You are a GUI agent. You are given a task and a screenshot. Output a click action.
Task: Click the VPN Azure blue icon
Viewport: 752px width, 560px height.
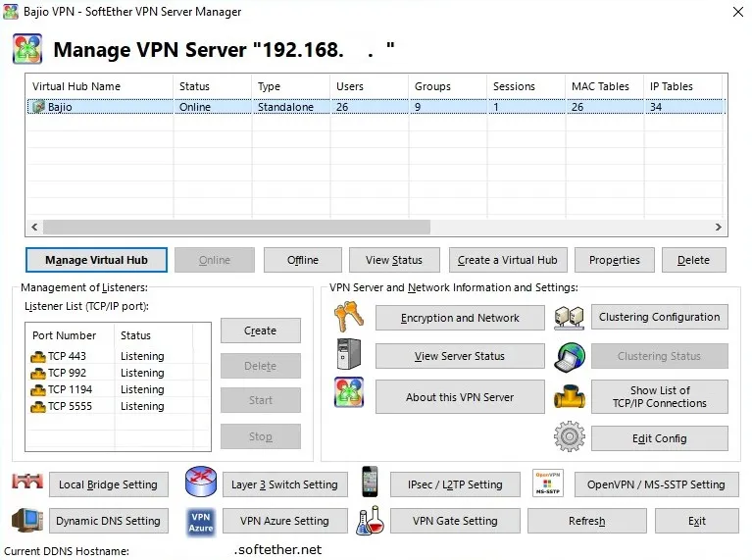tap(200, 521)
